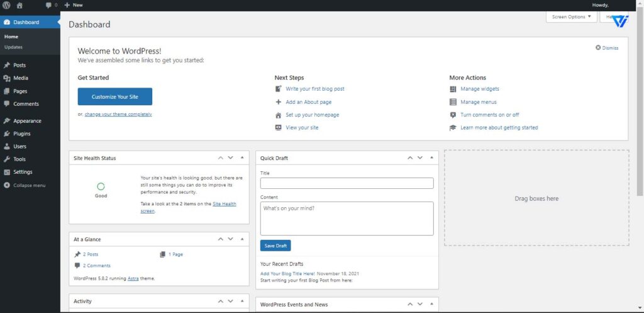Collapse the Quick Draft panel
The image size is (644, 313).
point(431,158)
